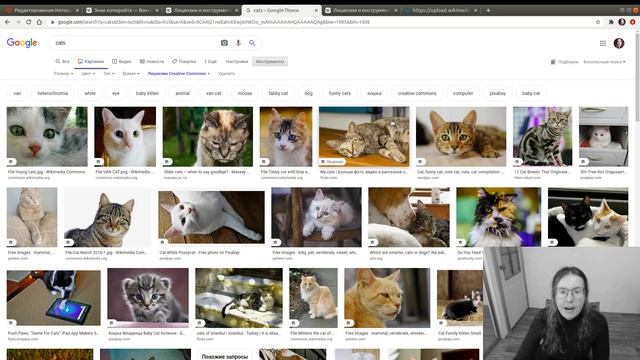The width and height of the screenshot is (640, 360).
Task: Click badge icon on the iPad cat image
Action: (11, 322)
